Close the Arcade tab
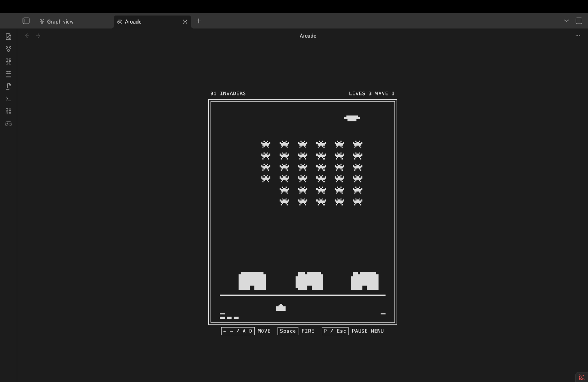This screenshot has height=382, width=588. [x=185, y=22]
